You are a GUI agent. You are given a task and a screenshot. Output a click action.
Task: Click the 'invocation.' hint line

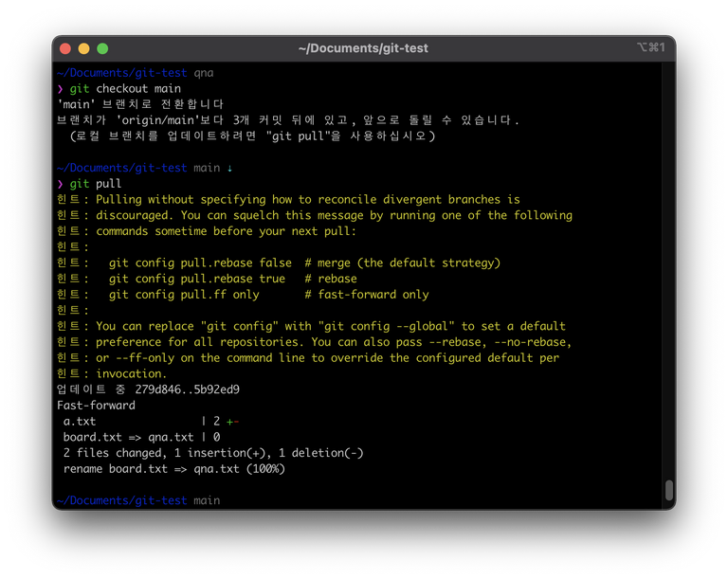coord(112,373)
